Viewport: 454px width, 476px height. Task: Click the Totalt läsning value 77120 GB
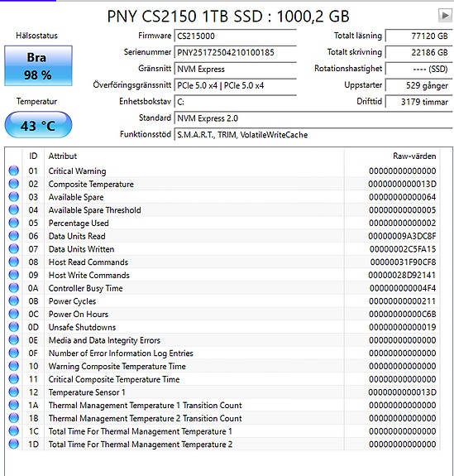tap(418, 36)
